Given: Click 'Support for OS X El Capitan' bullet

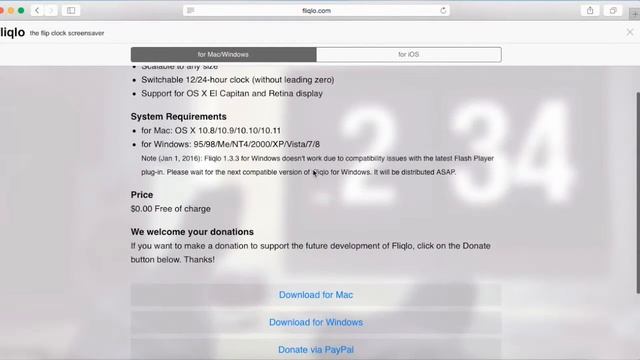Looking at the screenshot, I should click(x=232, y=93).
